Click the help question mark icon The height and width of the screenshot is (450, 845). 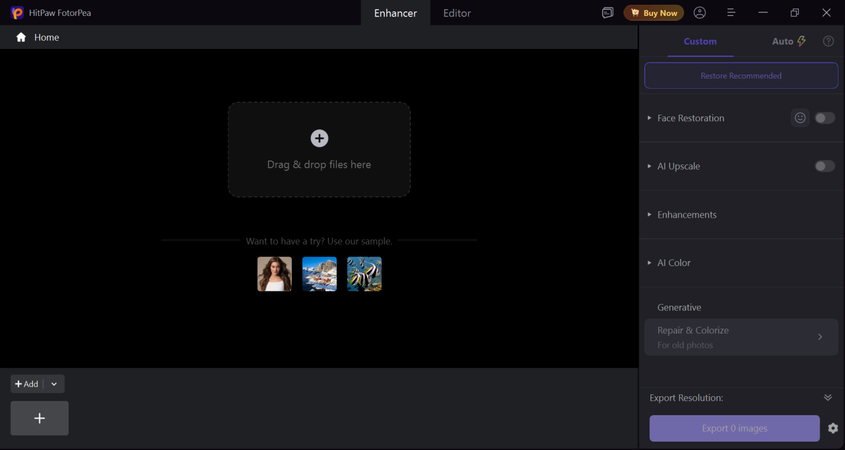pyautogui.click(x=828, y=41)
